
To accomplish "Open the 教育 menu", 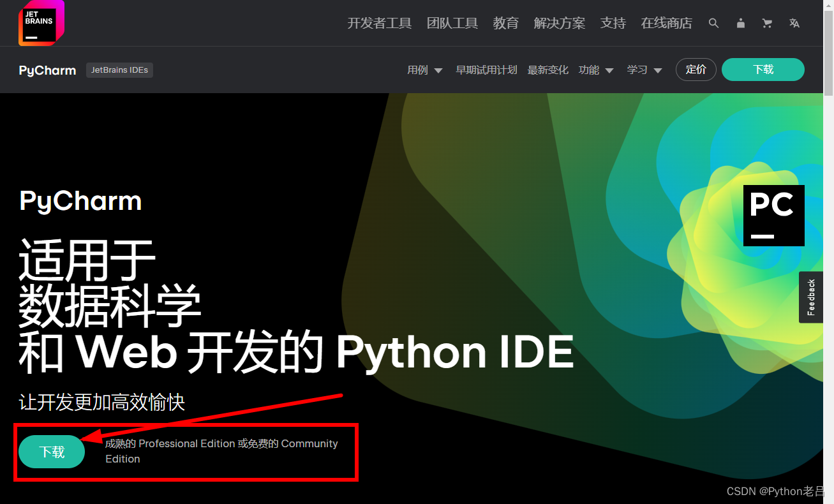I will point(505,23).
